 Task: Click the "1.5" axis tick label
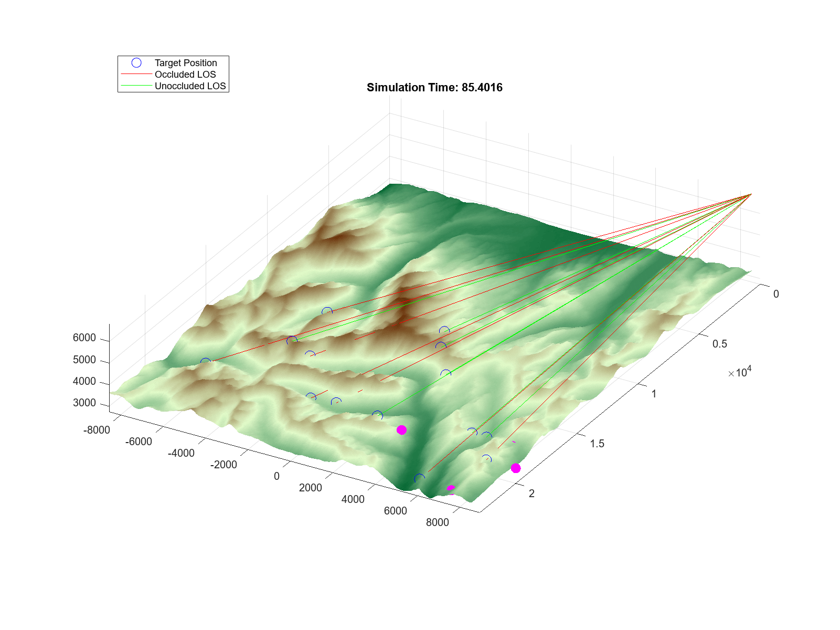coord(597,444)
